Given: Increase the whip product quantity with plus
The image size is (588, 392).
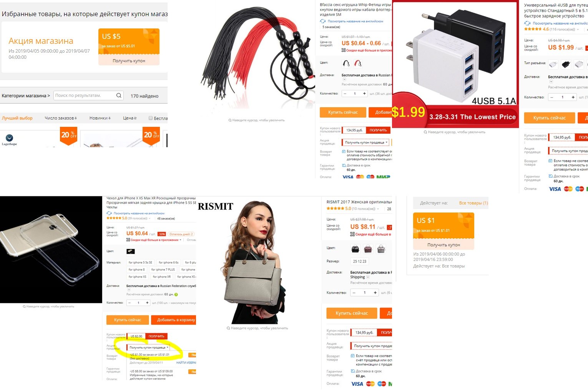Looking at the screenshot, I should point(364,93).
